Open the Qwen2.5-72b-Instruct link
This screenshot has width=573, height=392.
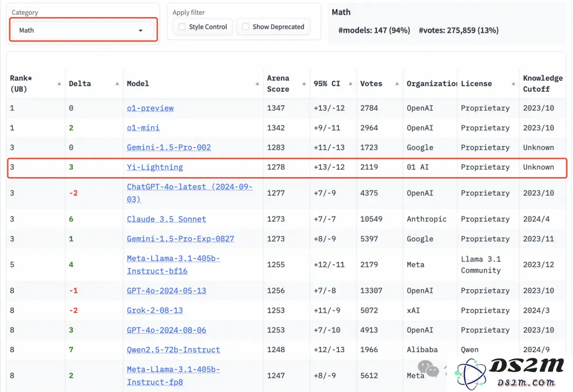click(173, 350)
